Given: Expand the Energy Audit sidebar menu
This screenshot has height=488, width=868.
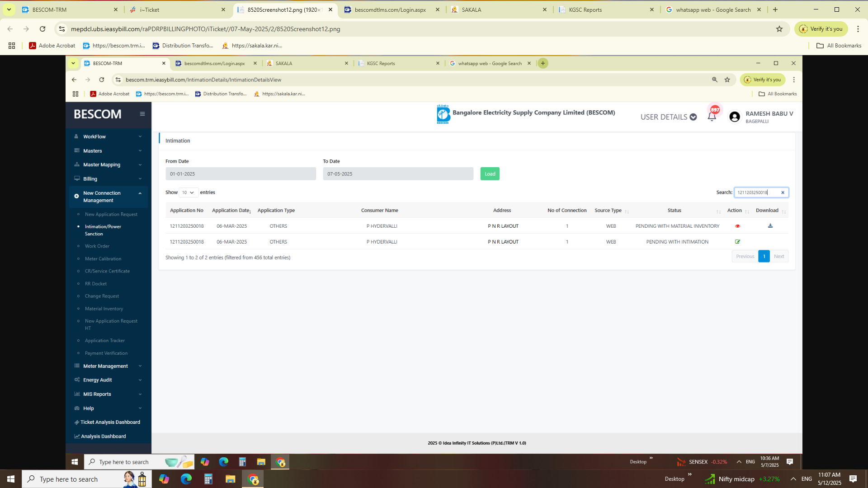Looking at the screenshot, I should (x=108, y=380).
